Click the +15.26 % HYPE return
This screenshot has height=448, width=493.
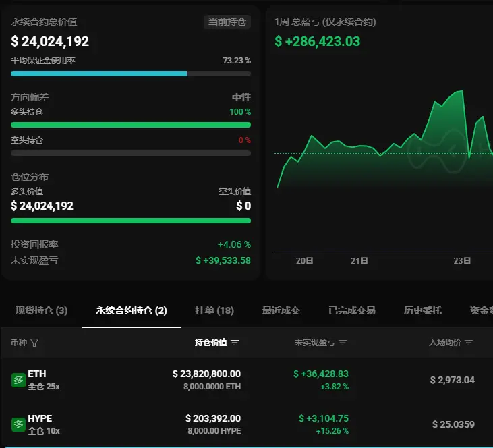point(332,430)
